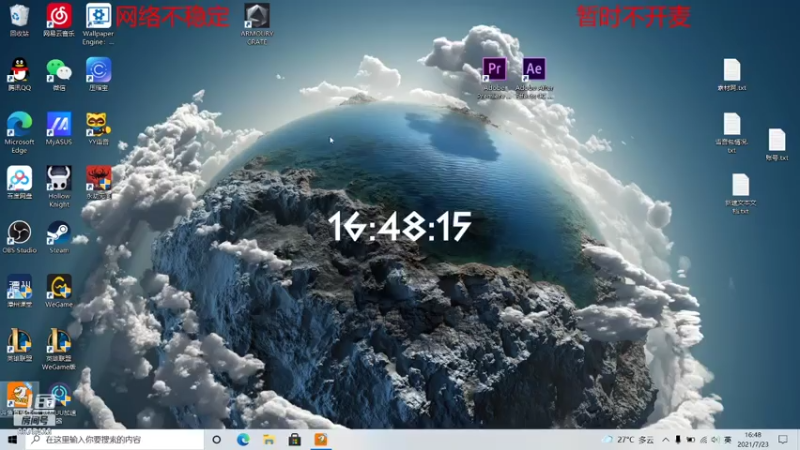Open YY voice raccoon icon
Screen dimensions: 800x450
pyautogui.click(x=98, y=129)
